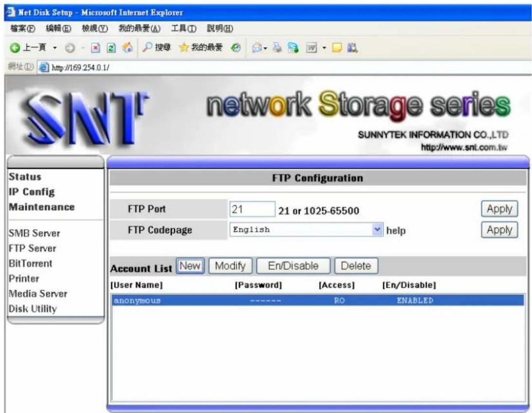Print the page using the printer icon
532x413 pixels.
[277, 48]
